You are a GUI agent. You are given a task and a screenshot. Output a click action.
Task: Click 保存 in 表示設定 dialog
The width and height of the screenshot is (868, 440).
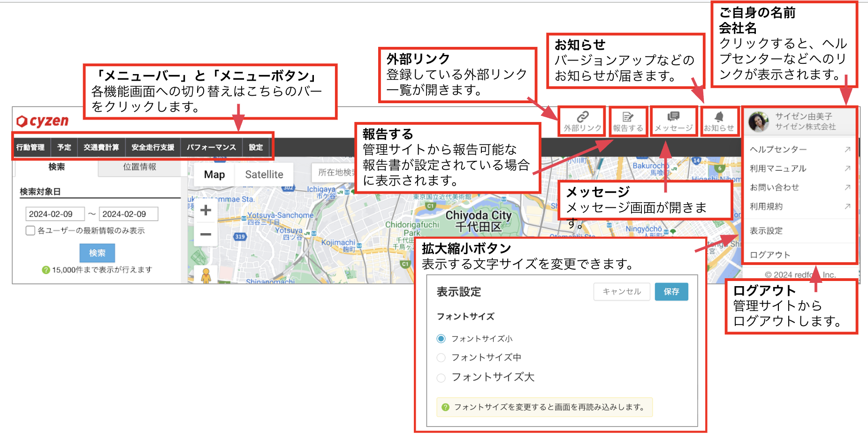(671, 291)
